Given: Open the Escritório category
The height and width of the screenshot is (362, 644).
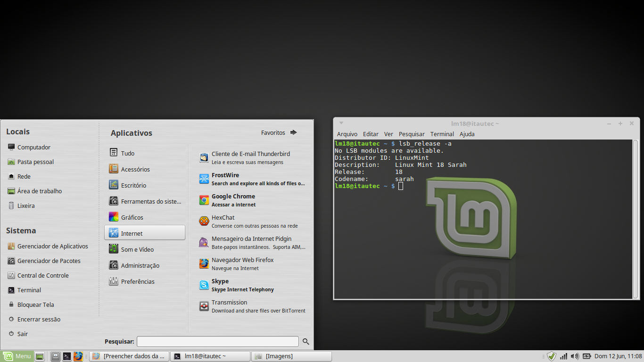Looking at the screenshot, I should pos(144,185).
